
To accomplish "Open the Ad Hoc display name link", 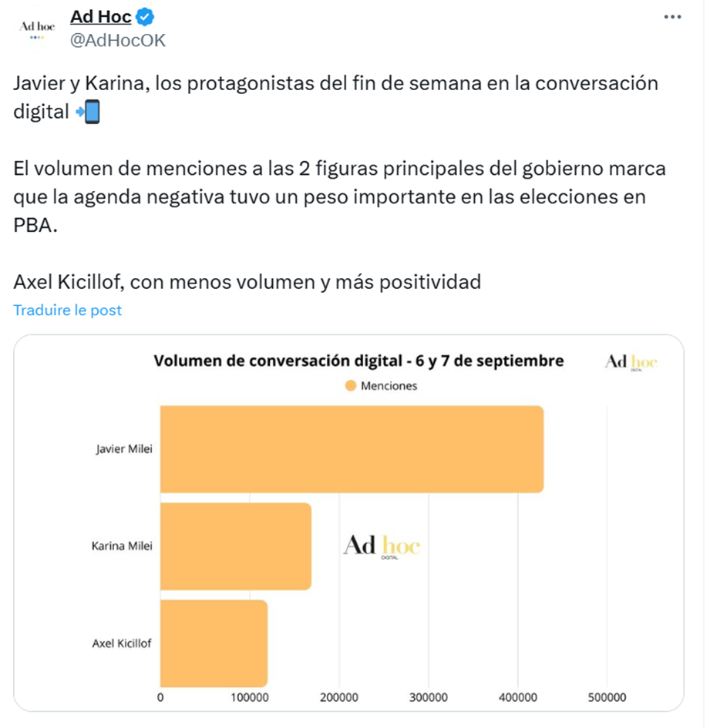I will (x=100, y=16).
